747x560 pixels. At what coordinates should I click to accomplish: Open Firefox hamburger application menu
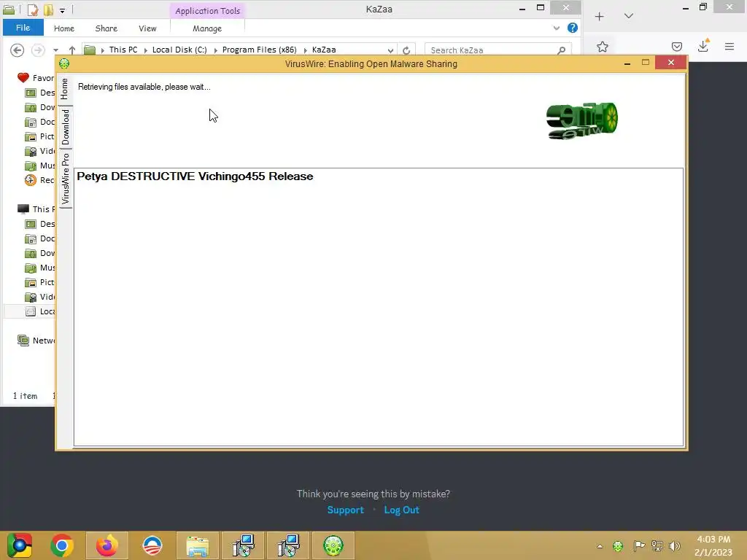coord(729,46)
